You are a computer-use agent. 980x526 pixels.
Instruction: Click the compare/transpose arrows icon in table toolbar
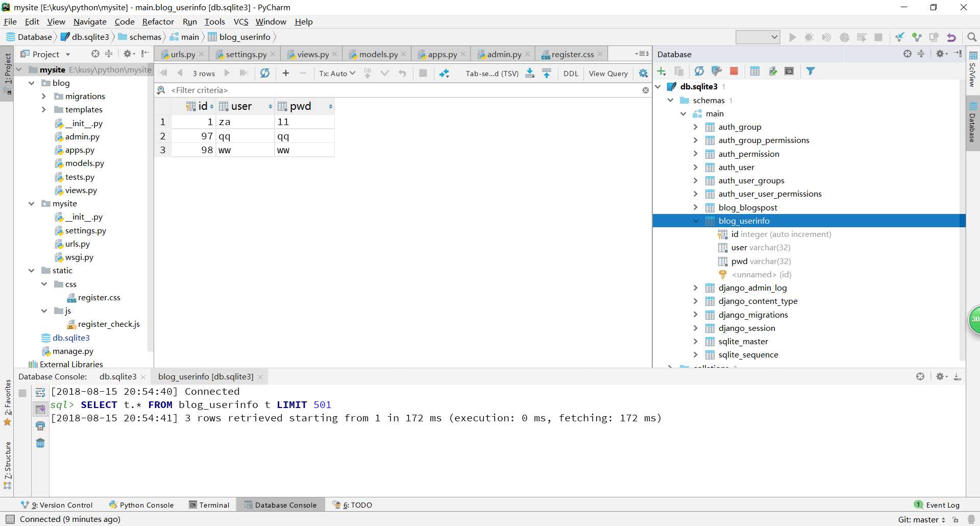click(444, 73)
